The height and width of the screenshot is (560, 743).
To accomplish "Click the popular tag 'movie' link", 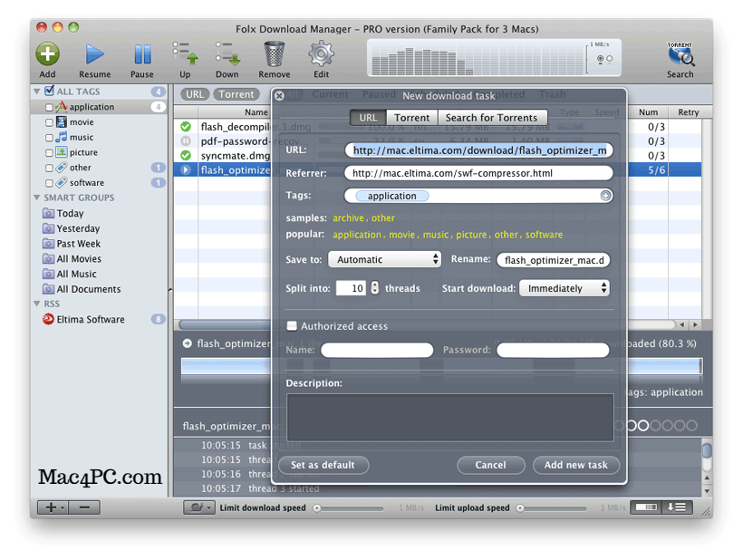I will click(401, 235).
